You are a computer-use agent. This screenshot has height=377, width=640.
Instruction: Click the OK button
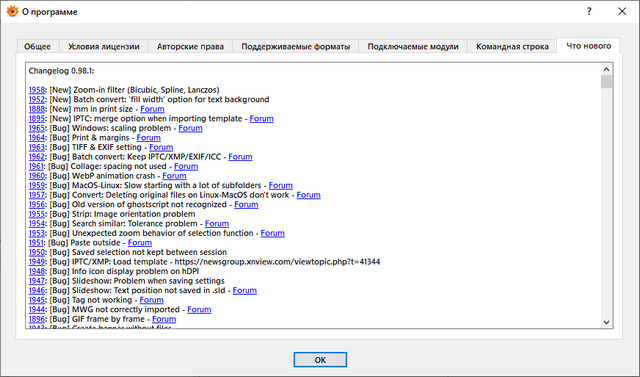(x=320, y=360)
